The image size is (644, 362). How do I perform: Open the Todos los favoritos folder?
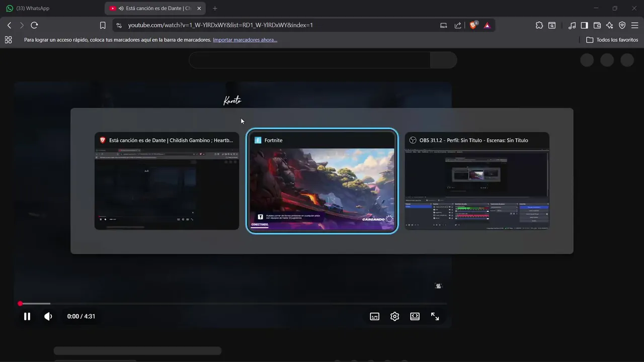coord(612,40)
